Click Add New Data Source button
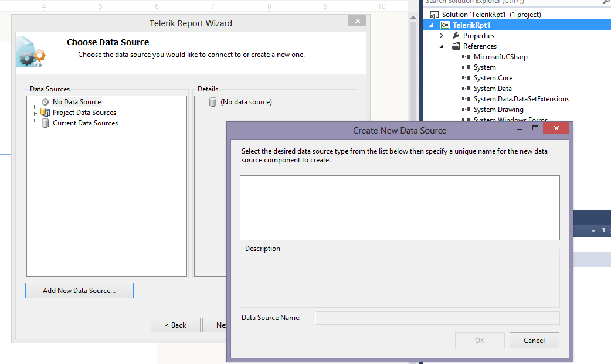The image size is (611, 364). [x=80, y=291]
